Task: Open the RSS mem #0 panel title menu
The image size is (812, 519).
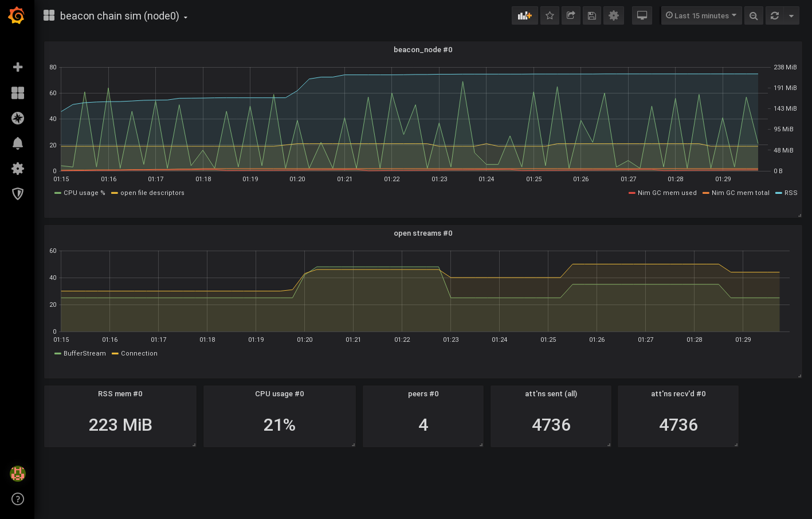Action: (x=120, y=394)
